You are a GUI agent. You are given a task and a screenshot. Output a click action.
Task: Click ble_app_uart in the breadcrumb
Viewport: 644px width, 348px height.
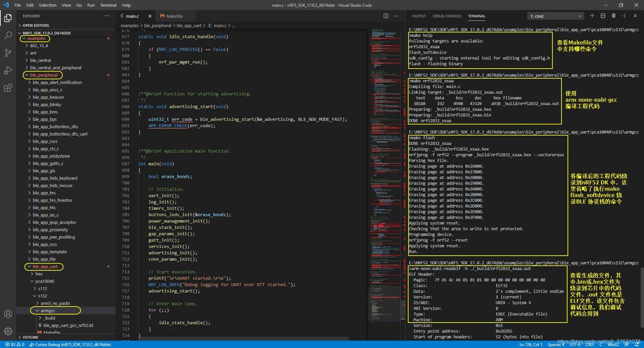pyautogui.click(x=189, y=25)
